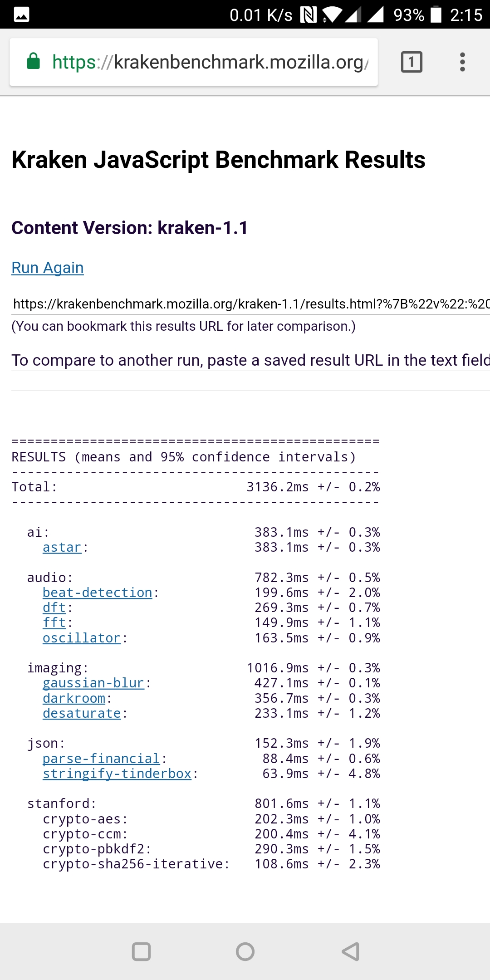This screenshot has height=980, width=490.
Task: Tap the green secure lock icon
Action: (x=34, y=62)
